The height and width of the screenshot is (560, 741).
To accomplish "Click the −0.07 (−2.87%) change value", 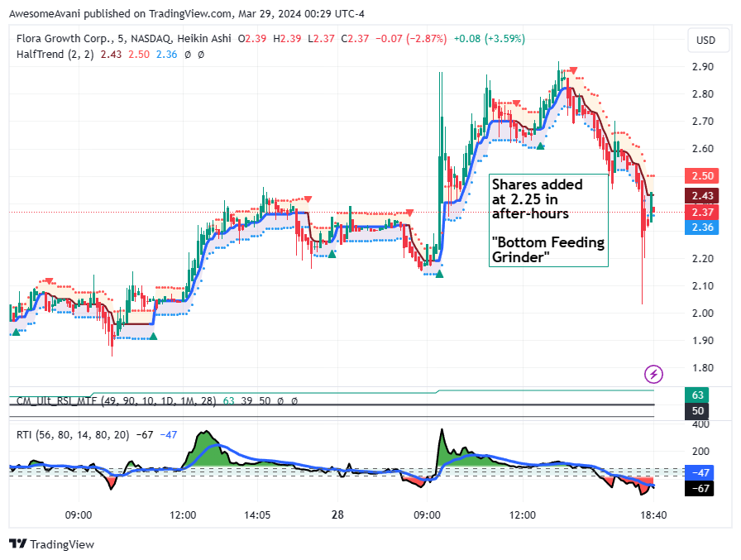I will click(411, 39).
